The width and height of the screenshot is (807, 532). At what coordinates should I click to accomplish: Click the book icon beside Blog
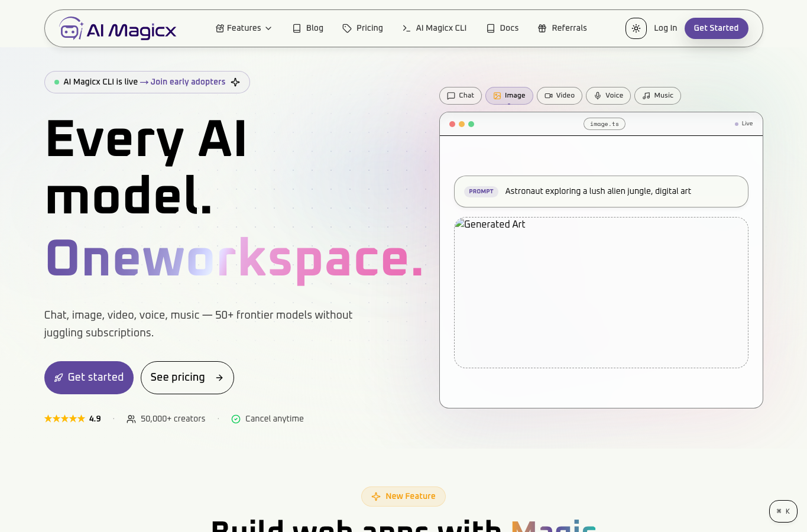point(297,28)
